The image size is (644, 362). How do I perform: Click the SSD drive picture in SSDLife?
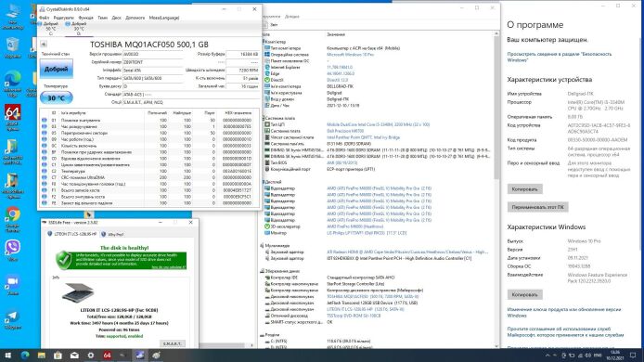tap(77, 292)
